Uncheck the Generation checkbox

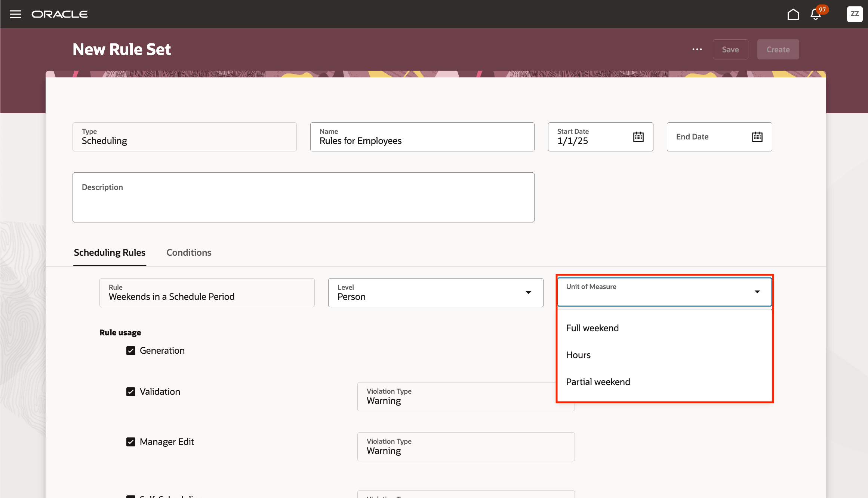click(131, 351)
